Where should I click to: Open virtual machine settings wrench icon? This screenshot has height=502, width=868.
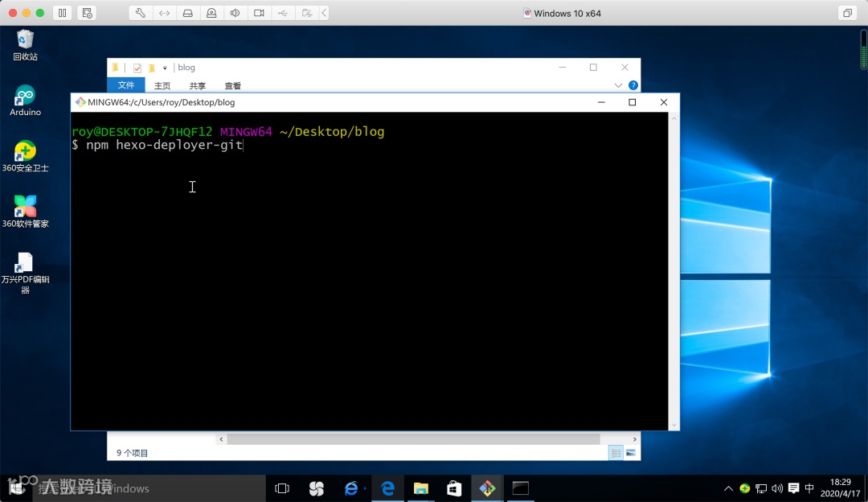coord(141,13)
